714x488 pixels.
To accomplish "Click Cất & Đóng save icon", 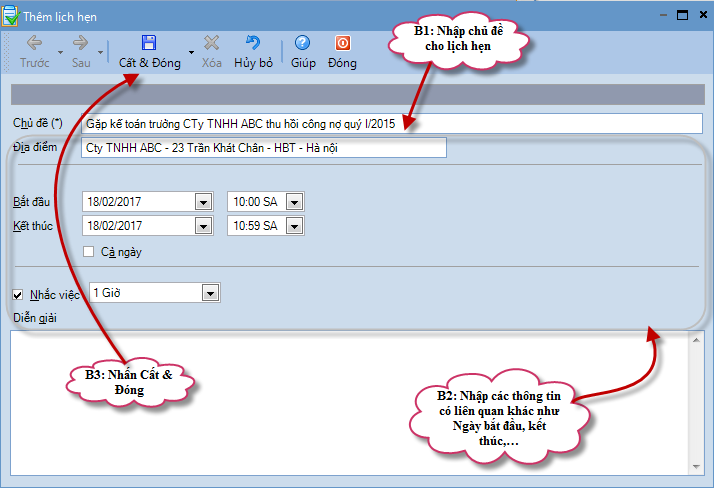I will [x=148, y=43].
